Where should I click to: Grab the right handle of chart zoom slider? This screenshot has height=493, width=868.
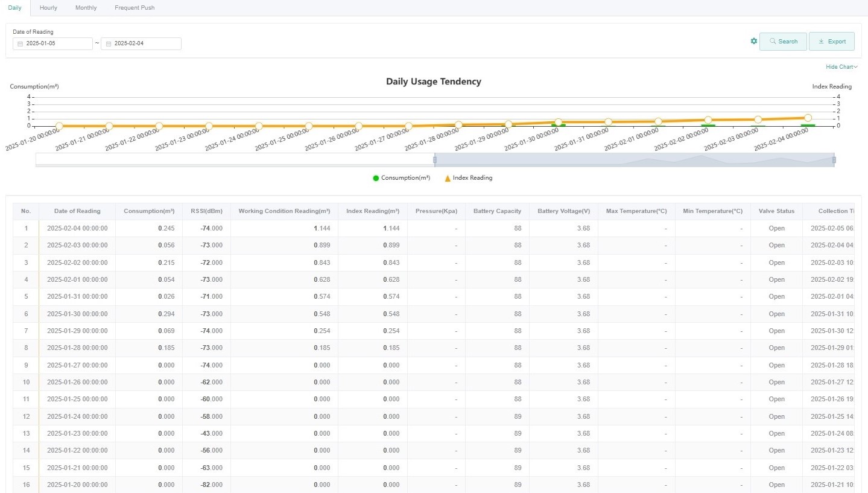tap(834, 160)
